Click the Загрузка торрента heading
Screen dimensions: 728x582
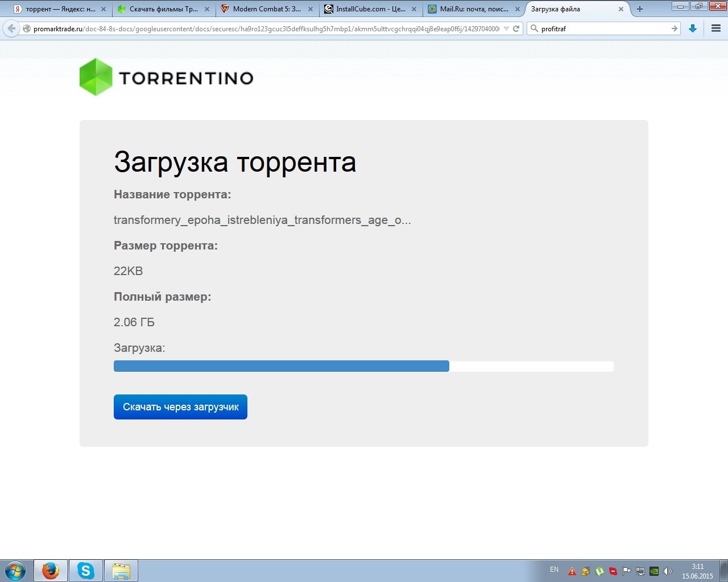[235, 162]
